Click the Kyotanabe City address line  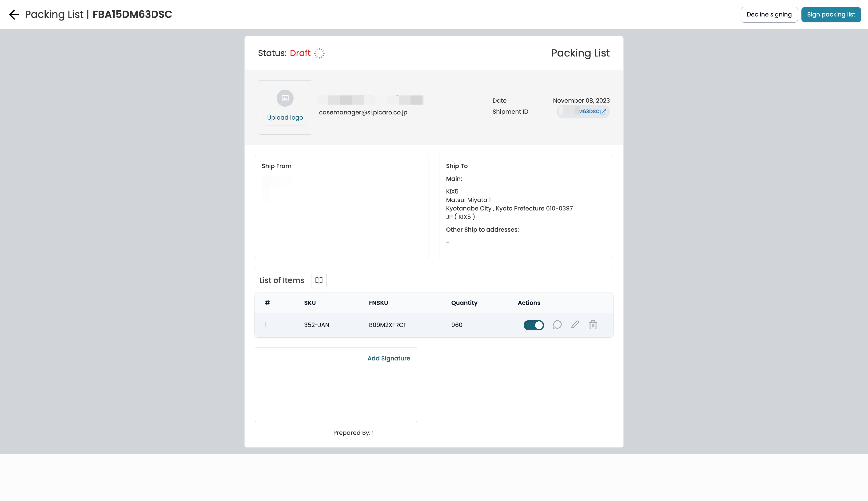(x=509, y=209)
